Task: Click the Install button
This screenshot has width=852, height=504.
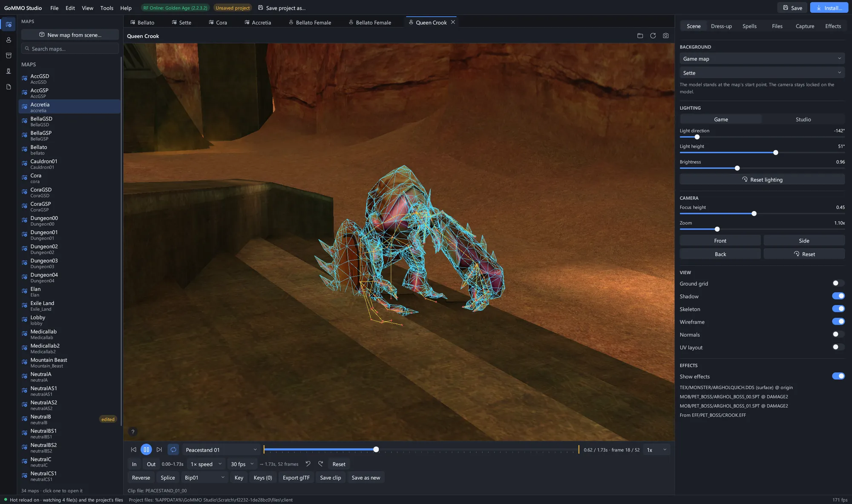Action: coord(829,8)
